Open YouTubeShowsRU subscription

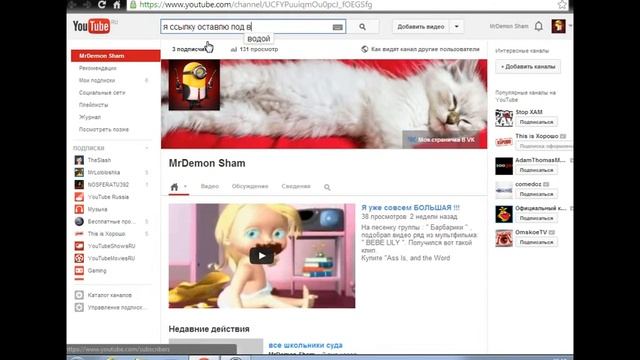point(111,246)
